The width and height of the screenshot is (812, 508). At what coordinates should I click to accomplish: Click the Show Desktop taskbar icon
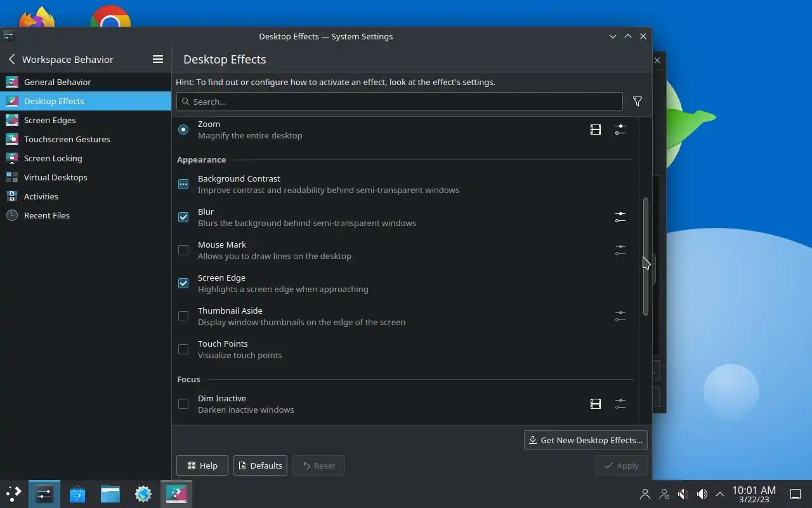pyautogui.click(x=796, y=493)
